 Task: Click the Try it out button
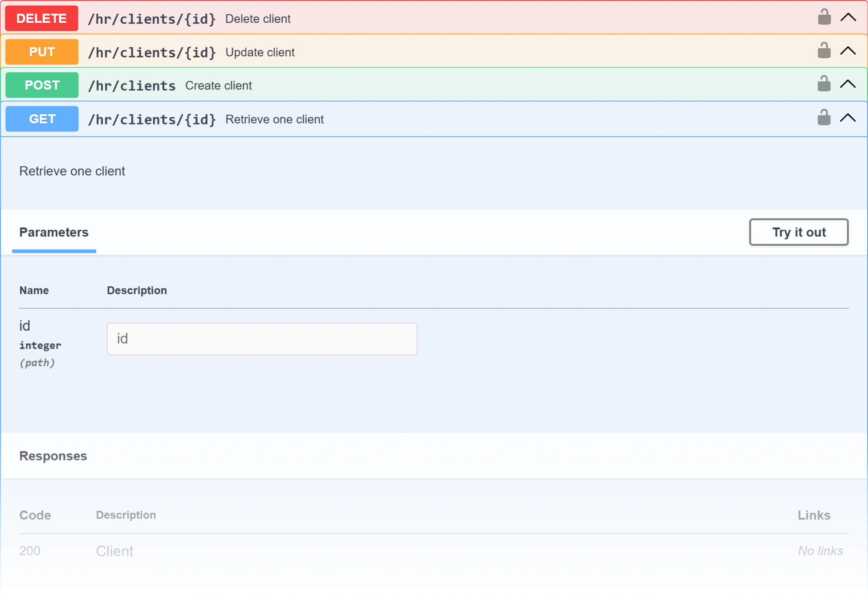pos(799,232)
